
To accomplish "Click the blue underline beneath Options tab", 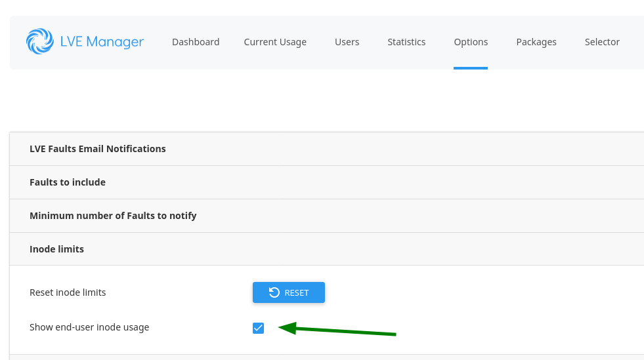I will tap(471, 68).
